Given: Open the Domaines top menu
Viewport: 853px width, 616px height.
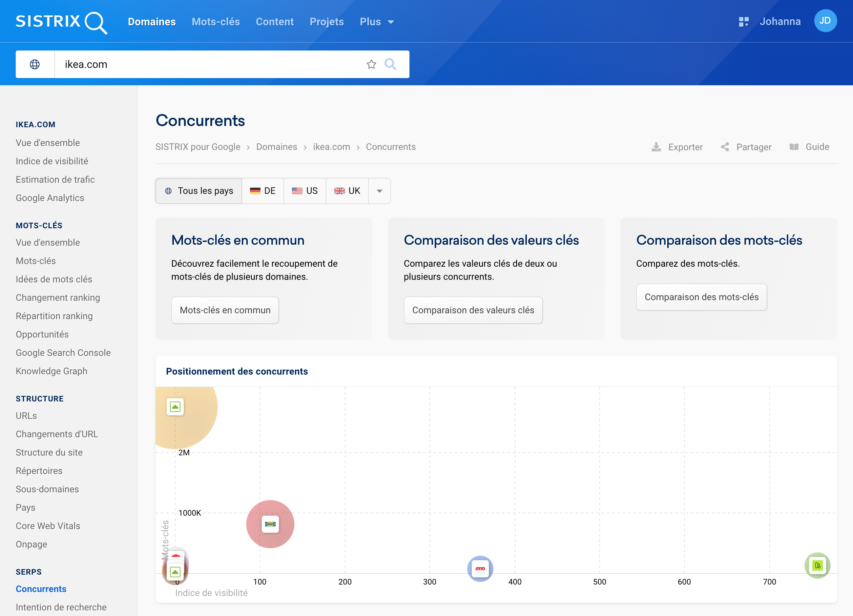Looking at the screenshot, I should coord(152,22).
